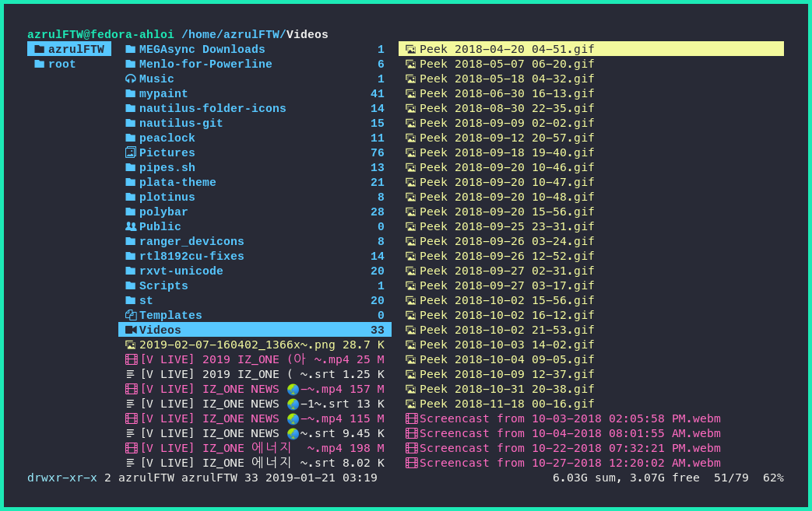Select Peek 2018-09-27 03-17.gif
The width and height of the screenshot is (812, 511).
(x=591, y=285)
